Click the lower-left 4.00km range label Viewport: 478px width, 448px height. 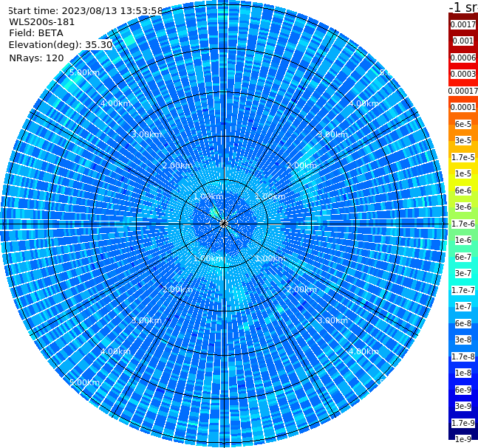pos(115,351)
